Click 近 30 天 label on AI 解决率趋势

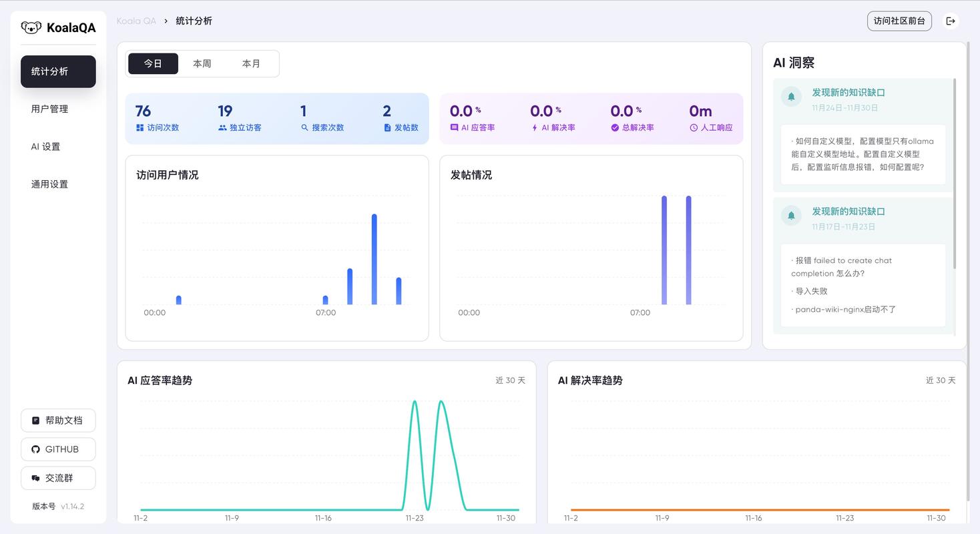[941, 380]
